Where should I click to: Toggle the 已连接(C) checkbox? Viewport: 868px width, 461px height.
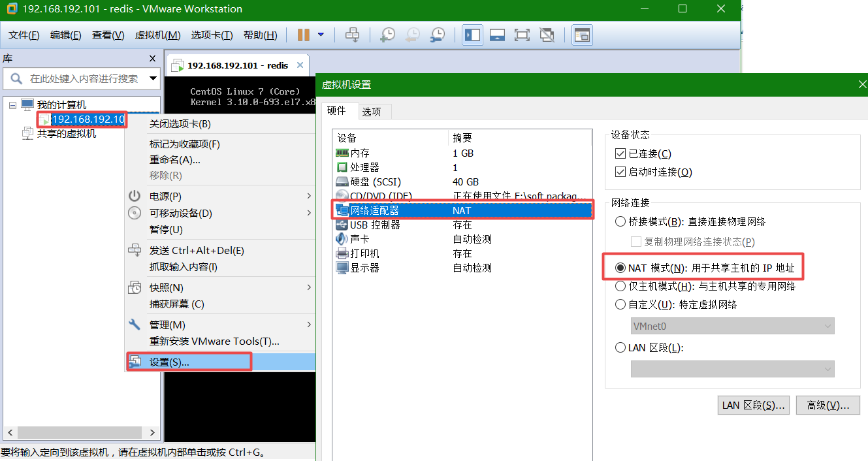(620, 153)
